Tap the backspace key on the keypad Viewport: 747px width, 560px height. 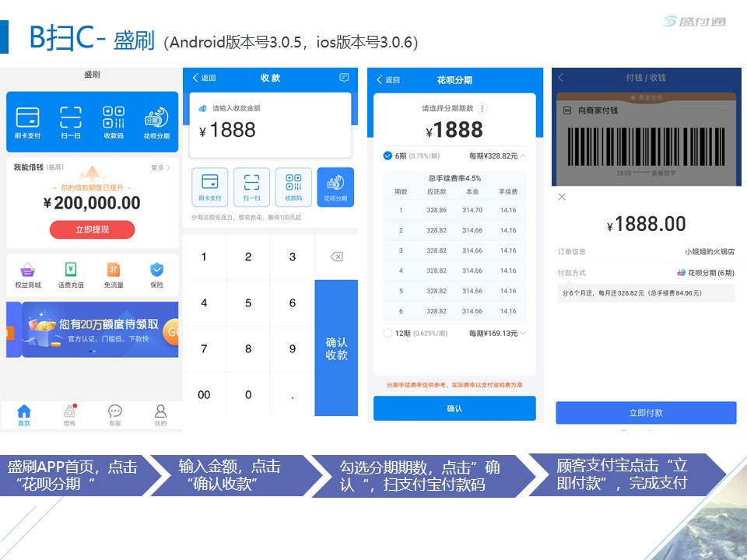(x=336, y=257)
